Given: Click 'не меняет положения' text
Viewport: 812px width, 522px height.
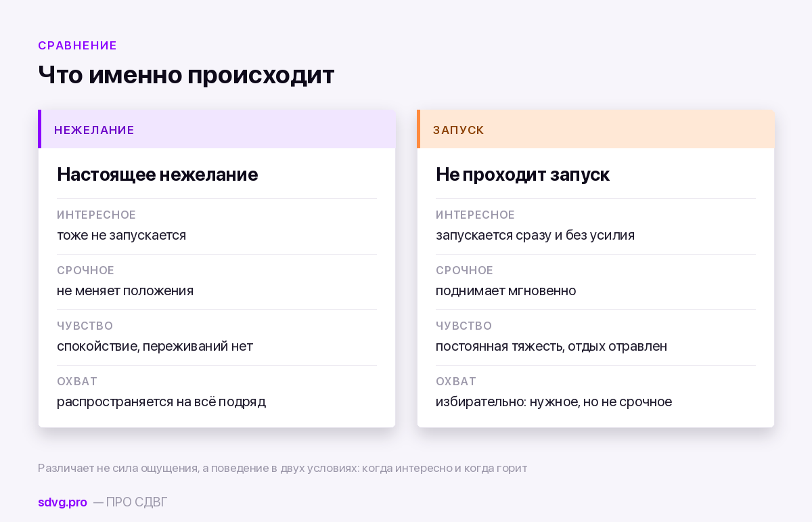Looking at the screenshot, I should tap(125, 290).
